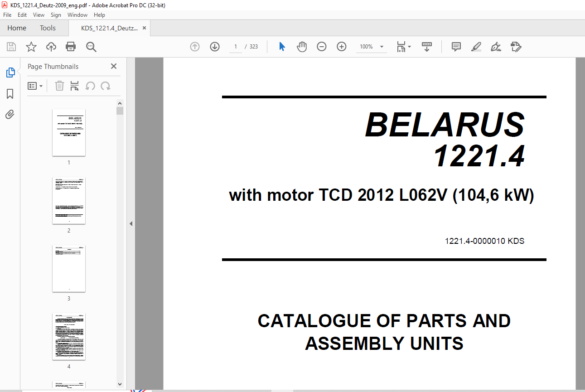Viewport: 585px width, 392px height.
Task: Choose the selection arrow tool
Action: pos(282,47)
